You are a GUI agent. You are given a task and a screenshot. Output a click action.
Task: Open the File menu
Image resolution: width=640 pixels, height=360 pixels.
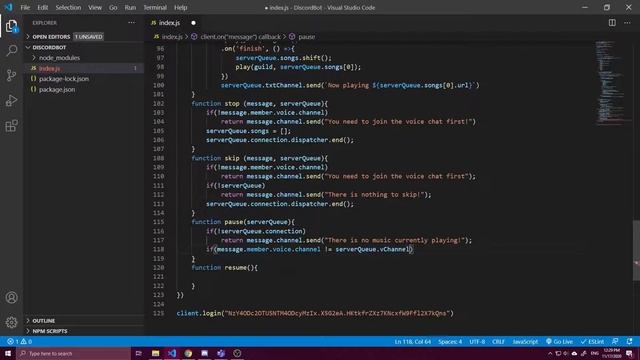point(25,7)
